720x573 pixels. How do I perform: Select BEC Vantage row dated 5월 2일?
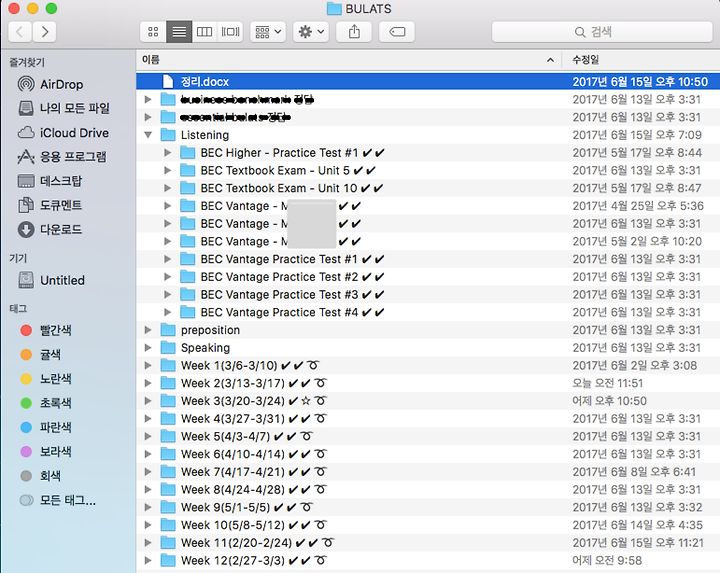click(x=428, y=242)
